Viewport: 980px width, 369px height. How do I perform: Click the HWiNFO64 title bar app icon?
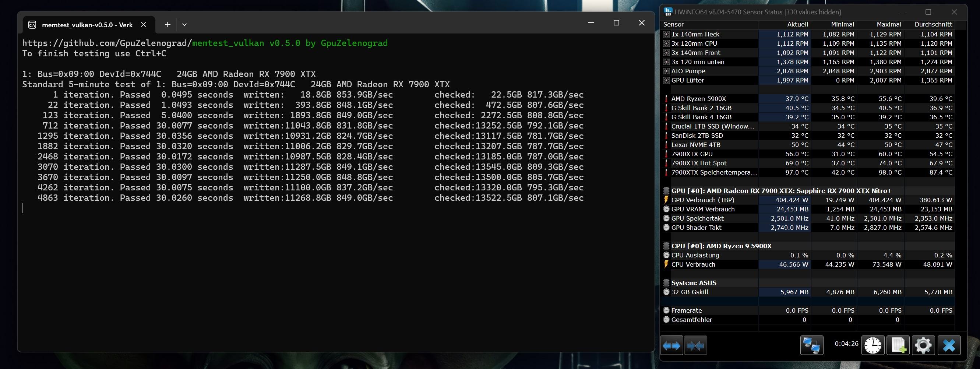pyautogui.click(x=668, y=12)
